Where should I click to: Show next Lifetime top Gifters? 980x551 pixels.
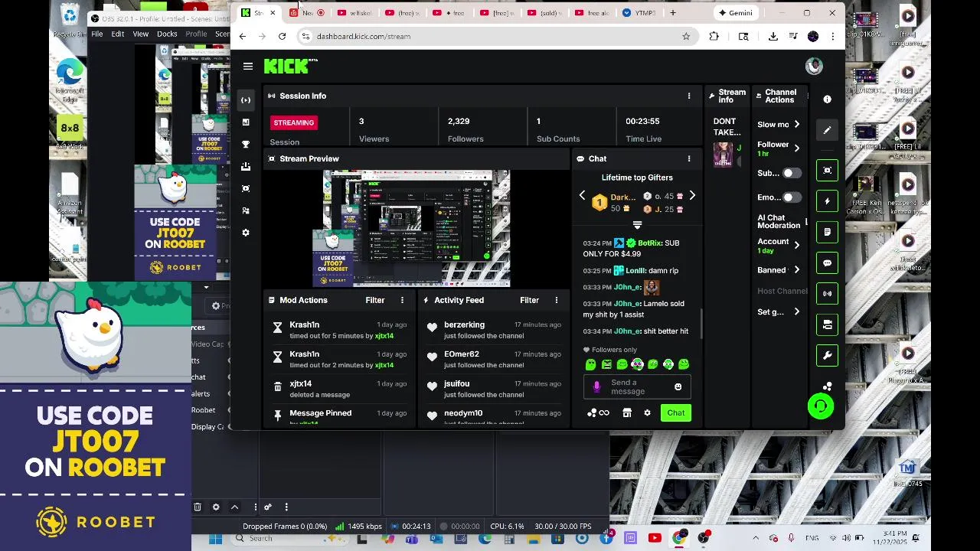point(692,196)
